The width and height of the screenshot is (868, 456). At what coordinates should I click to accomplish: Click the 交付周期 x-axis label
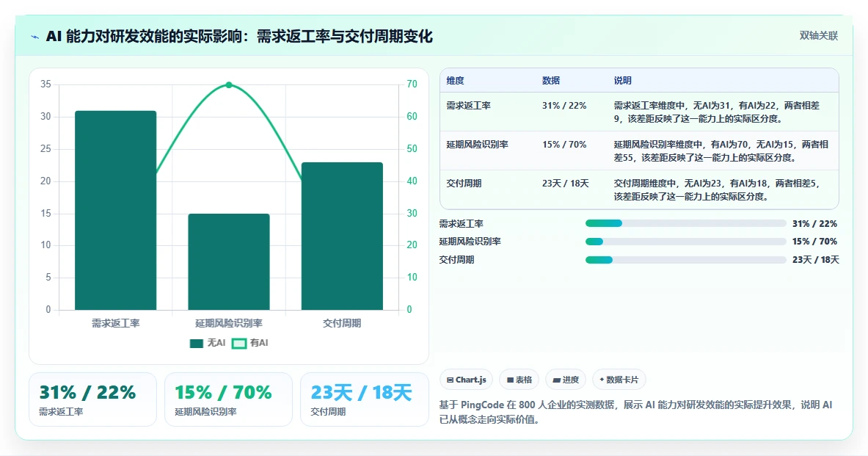click(x=342, y=323)
